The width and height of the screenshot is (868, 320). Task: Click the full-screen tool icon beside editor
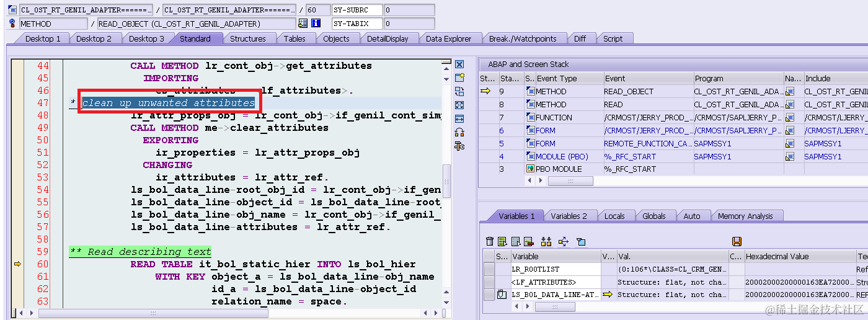459,105
